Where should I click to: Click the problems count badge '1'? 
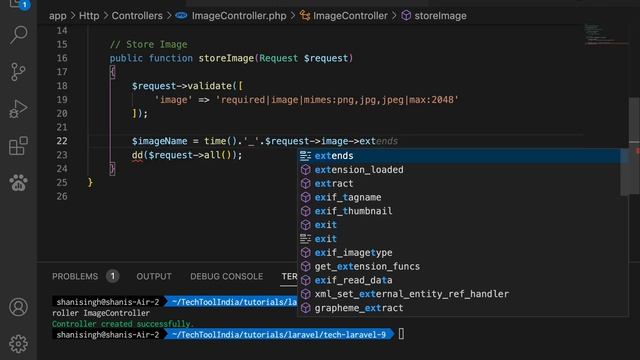pos(113,276)
